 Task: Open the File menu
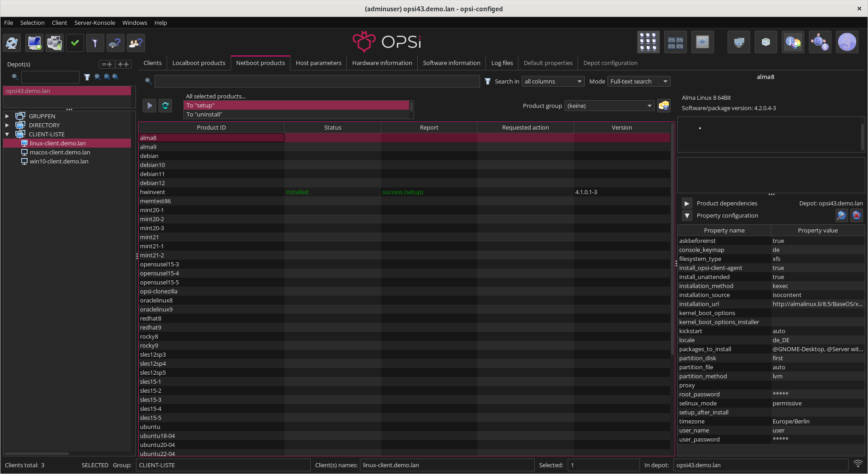coord(9,23)
